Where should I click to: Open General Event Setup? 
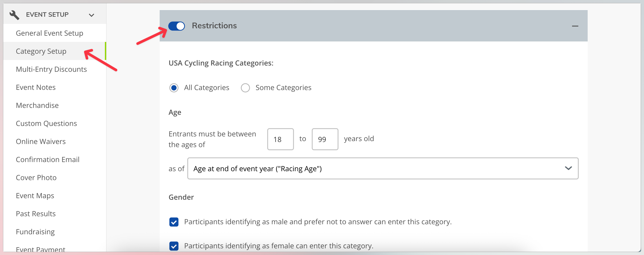49,33
